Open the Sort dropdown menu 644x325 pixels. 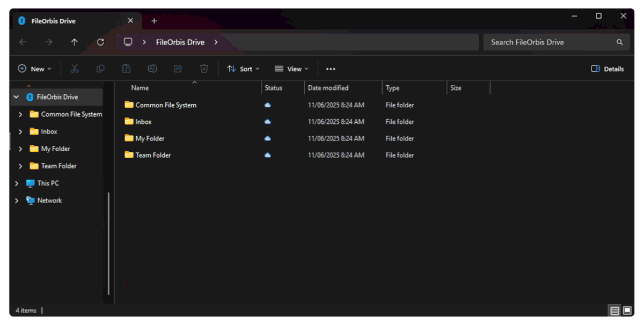(x=243, y=69)
